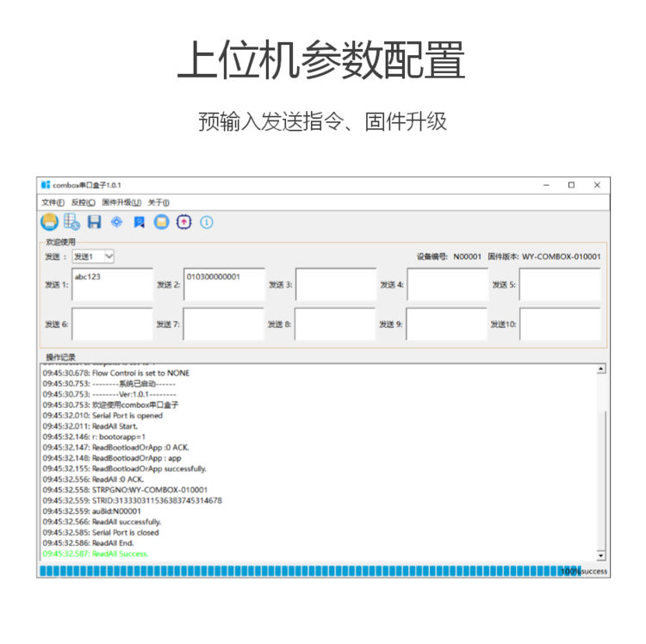Open the 关于(I) menu

tap(158, 202)
